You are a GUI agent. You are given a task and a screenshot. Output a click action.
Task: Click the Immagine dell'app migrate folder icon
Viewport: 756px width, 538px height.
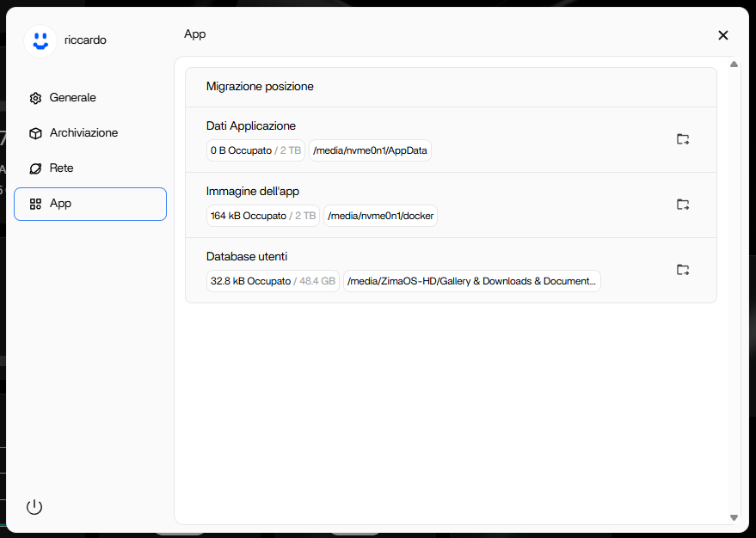pyautogui.click(x=683, y=205)
